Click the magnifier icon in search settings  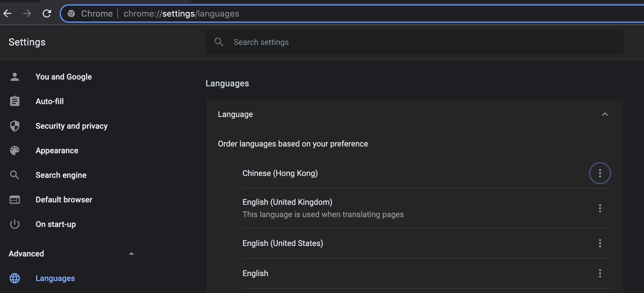click(x=219, y=42)
